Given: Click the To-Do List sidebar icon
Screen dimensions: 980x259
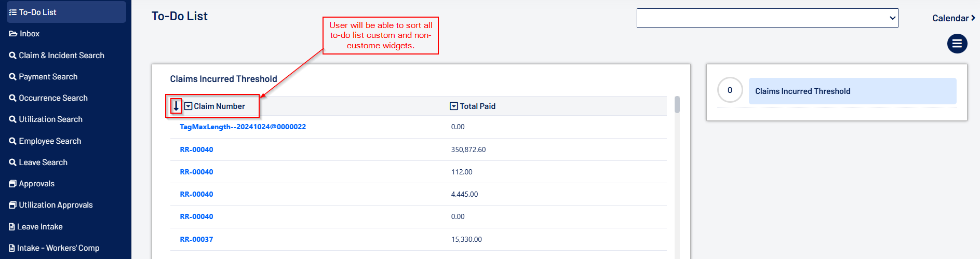Looking at the screenshot, I should (x=12, y=12).
